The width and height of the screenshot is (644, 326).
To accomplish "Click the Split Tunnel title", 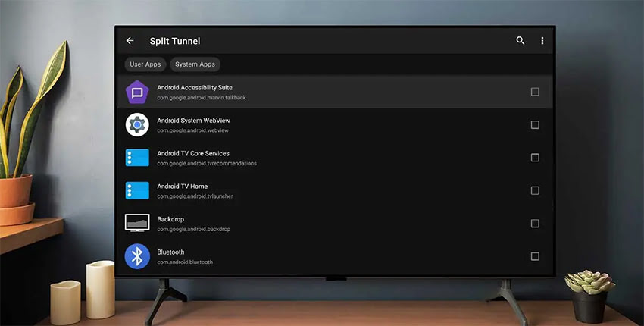I will tap(175, 41).
